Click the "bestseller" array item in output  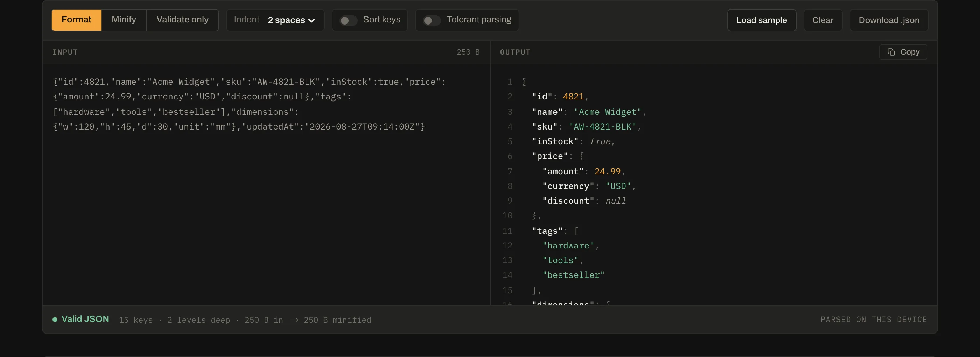(573, 275)
